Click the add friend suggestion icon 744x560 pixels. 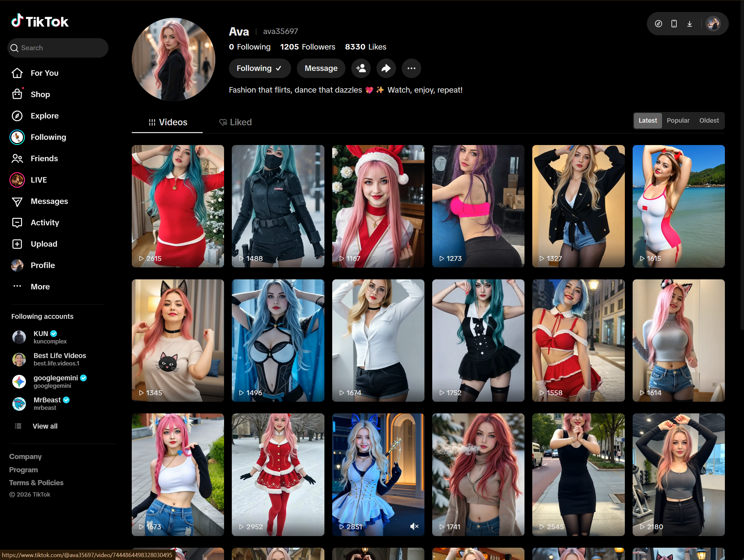(361, 68)
